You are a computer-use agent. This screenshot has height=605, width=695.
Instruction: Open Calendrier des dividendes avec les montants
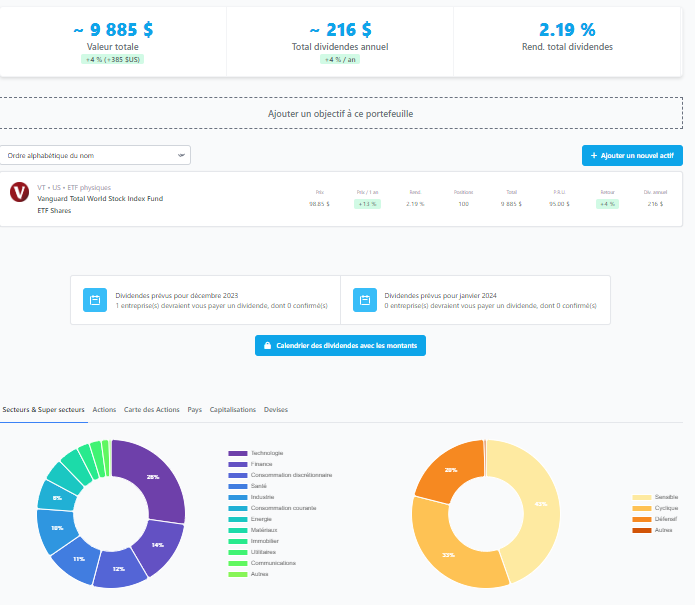click(340, 345)
